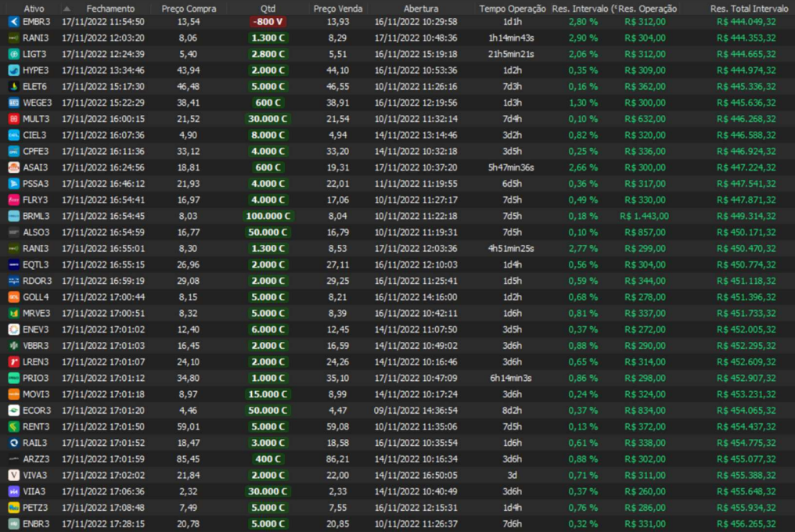The image size is (795, 532).
Task: Select the ECOR3 row ticker name
Action: click(36, 411)
